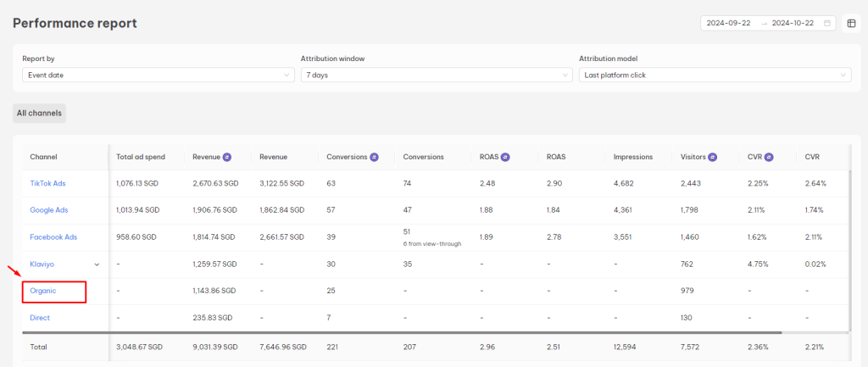This screenshot has height=367, width=868.
Task: Open the Report by dropdown
Action: [x=158, y=75]
